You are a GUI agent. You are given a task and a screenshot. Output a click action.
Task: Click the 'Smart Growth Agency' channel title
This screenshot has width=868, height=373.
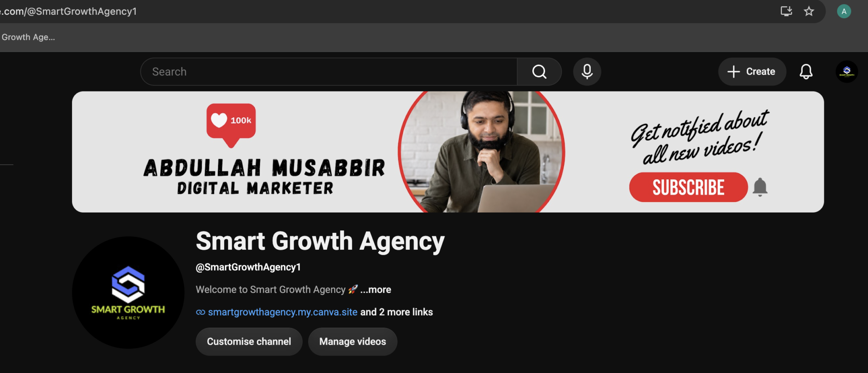click(320, 241)
